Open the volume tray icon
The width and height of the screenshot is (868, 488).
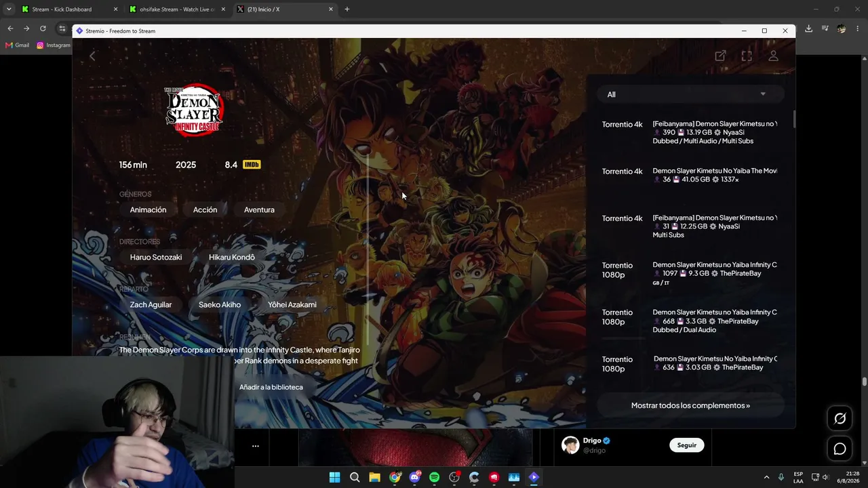[x=825, y=477]
